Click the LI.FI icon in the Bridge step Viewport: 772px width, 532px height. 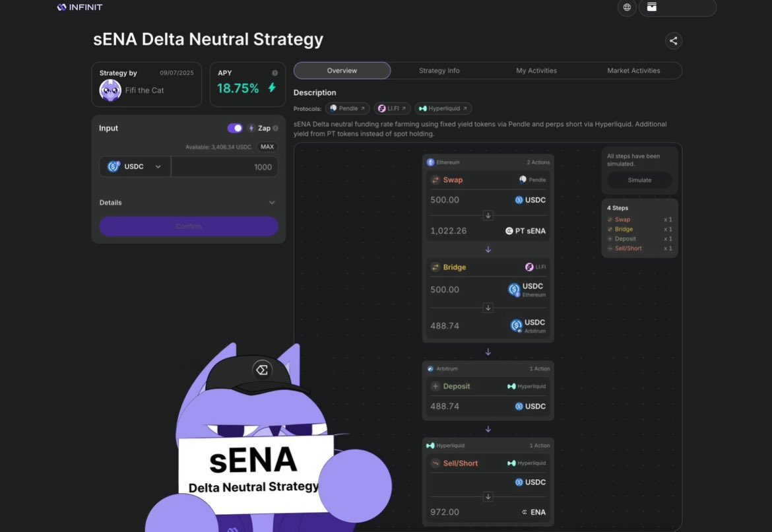529,267
